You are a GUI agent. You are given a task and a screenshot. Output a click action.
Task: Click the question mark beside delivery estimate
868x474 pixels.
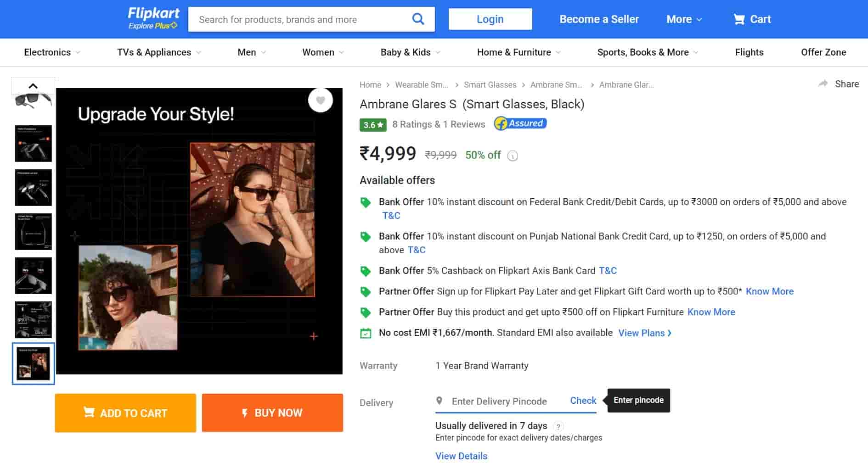(558, 426)
